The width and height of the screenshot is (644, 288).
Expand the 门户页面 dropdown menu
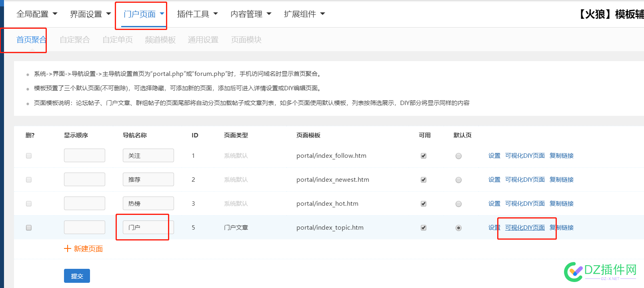click(144, 14)
